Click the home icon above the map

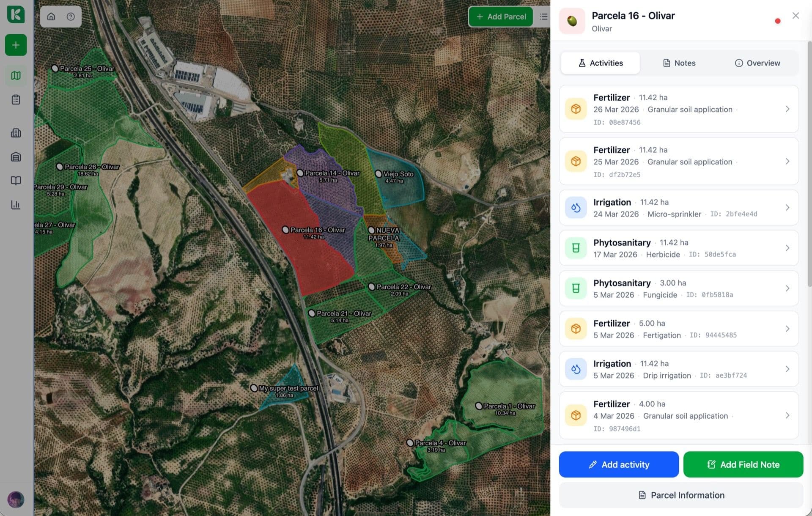tap(51, 16)
